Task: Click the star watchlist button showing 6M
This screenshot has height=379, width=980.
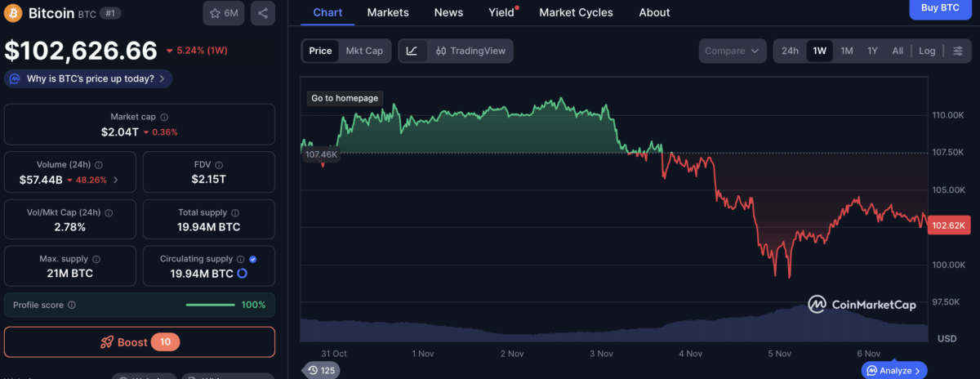Action: [x=224, y=13]
